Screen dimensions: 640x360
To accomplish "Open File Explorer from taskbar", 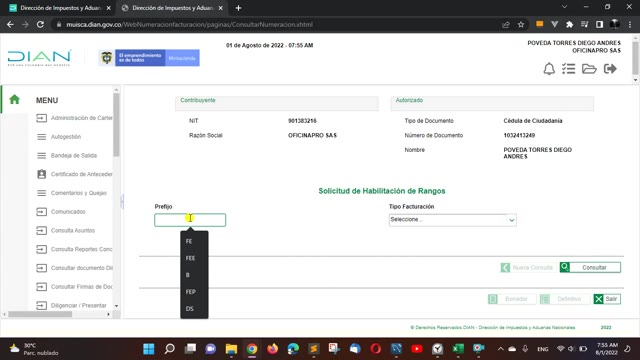I will tap(231, 349).
